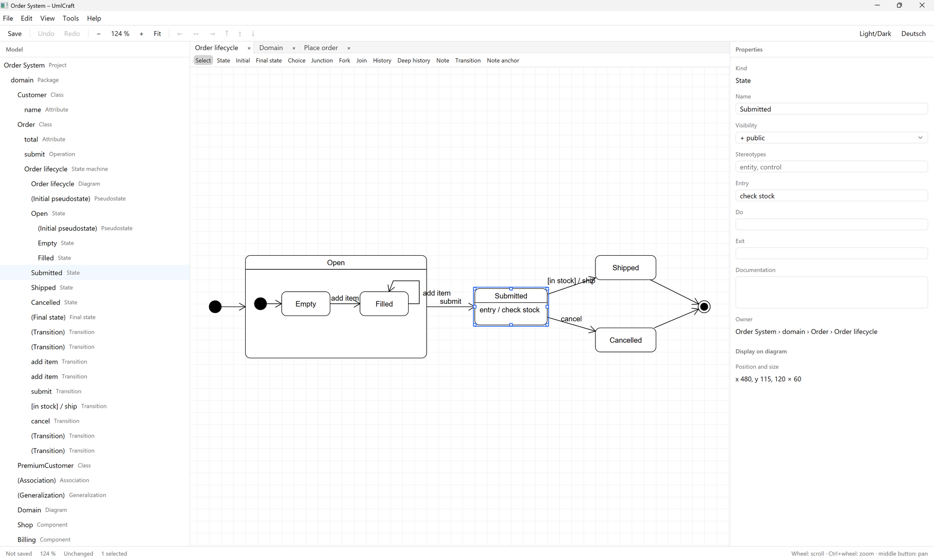Pick the Join tool

pyautogui.click(x=361, y=60)
